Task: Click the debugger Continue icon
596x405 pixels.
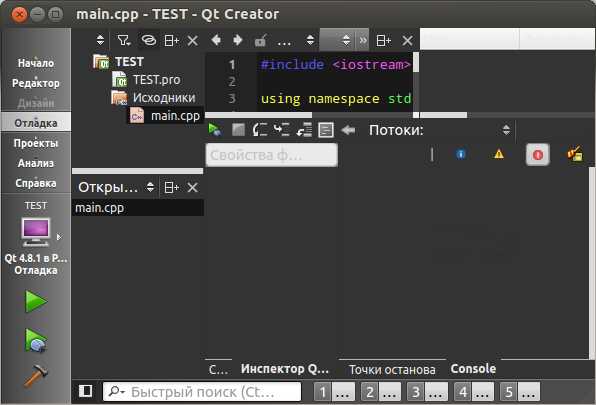Action: click(x=215, y=130)
